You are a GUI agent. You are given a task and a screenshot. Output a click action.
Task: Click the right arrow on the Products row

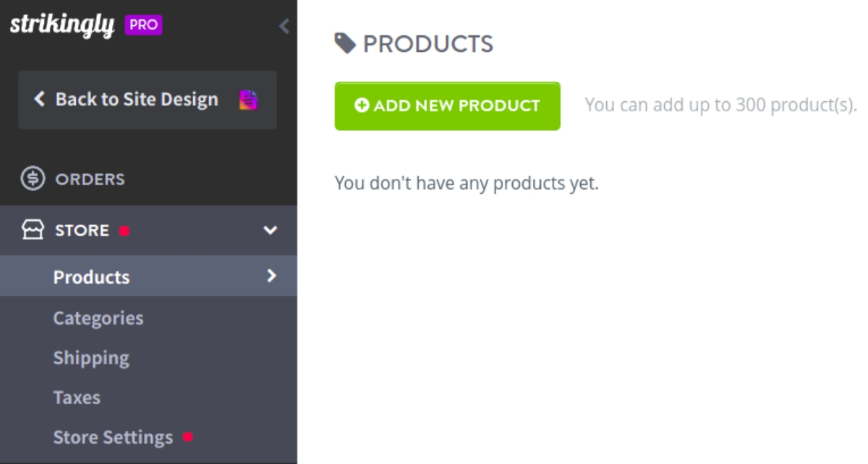point(273,276)
